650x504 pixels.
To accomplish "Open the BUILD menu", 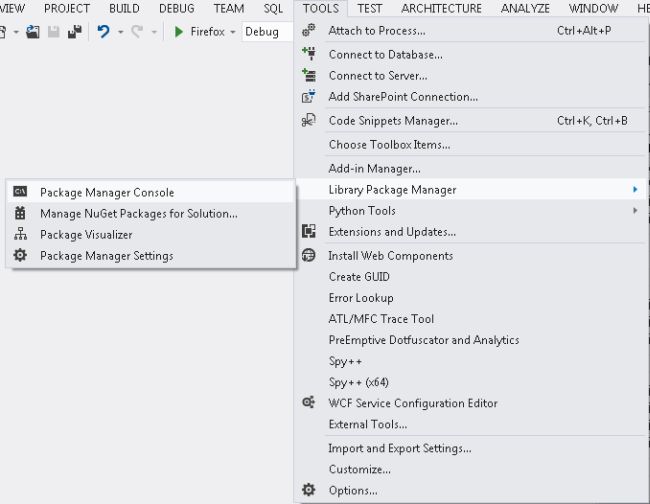I will click(x=124, y=8).
